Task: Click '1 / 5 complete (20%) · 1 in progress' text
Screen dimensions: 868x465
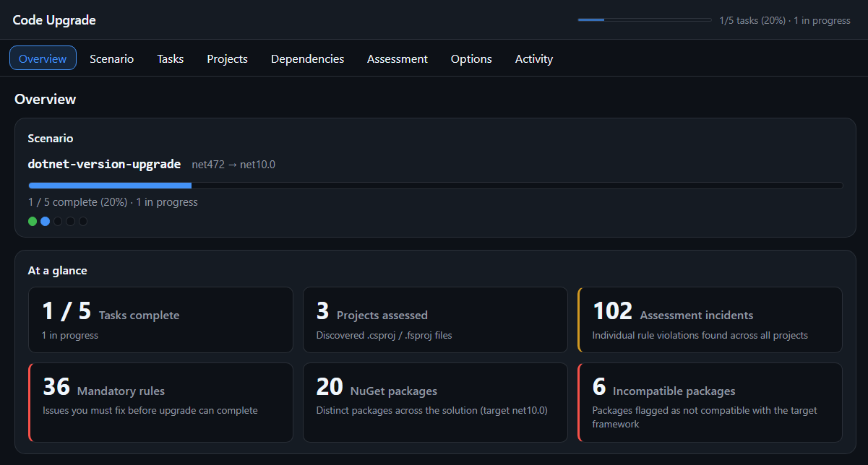Action: (113, 202)
